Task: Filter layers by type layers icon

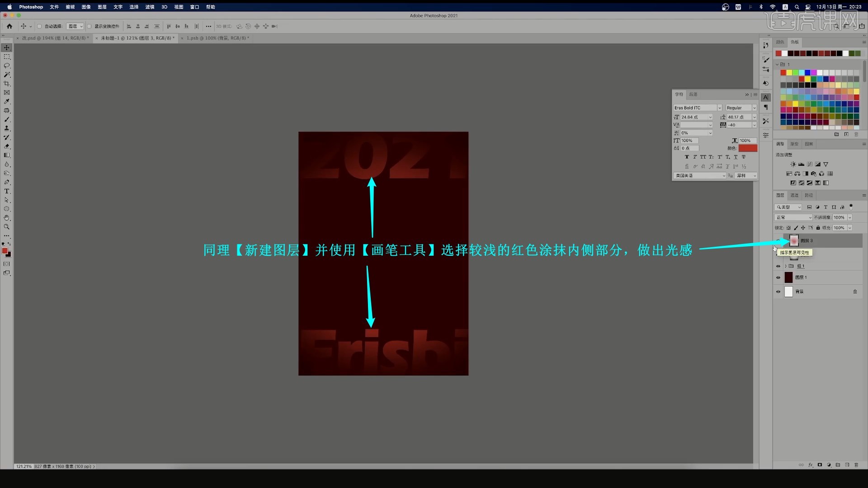Action: click(826, 207)
